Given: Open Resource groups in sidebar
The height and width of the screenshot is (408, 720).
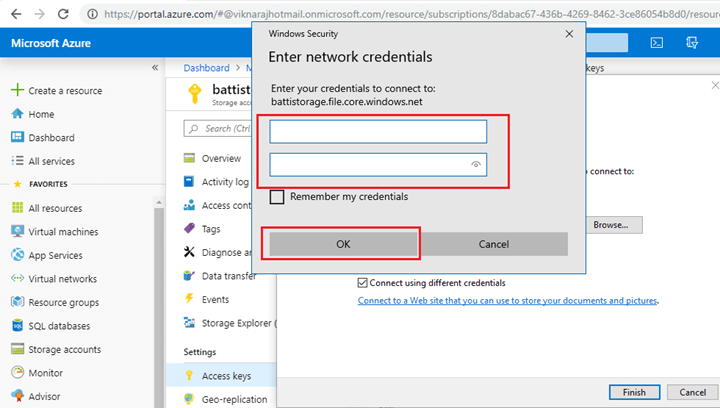Looking at the screenshot, I should tap(64, 302).
